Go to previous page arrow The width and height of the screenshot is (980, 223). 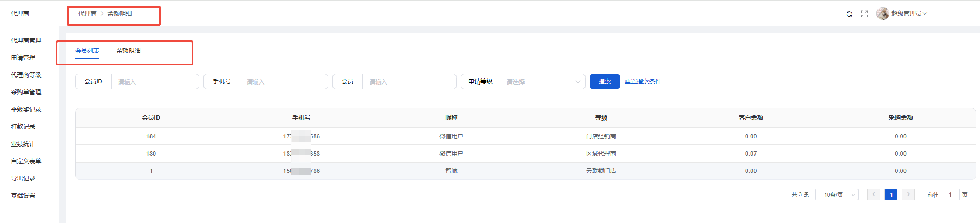[873, 194]
